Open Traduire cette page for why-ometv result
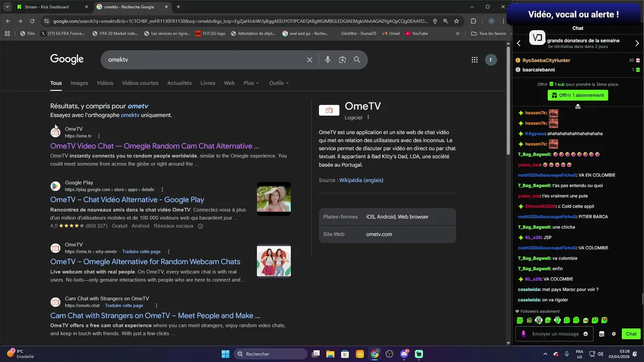This screenshot has width=644, height=362. coord(141,252)
